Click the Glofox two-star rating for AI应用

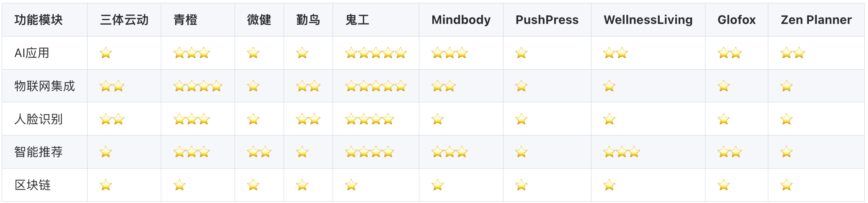729,53
